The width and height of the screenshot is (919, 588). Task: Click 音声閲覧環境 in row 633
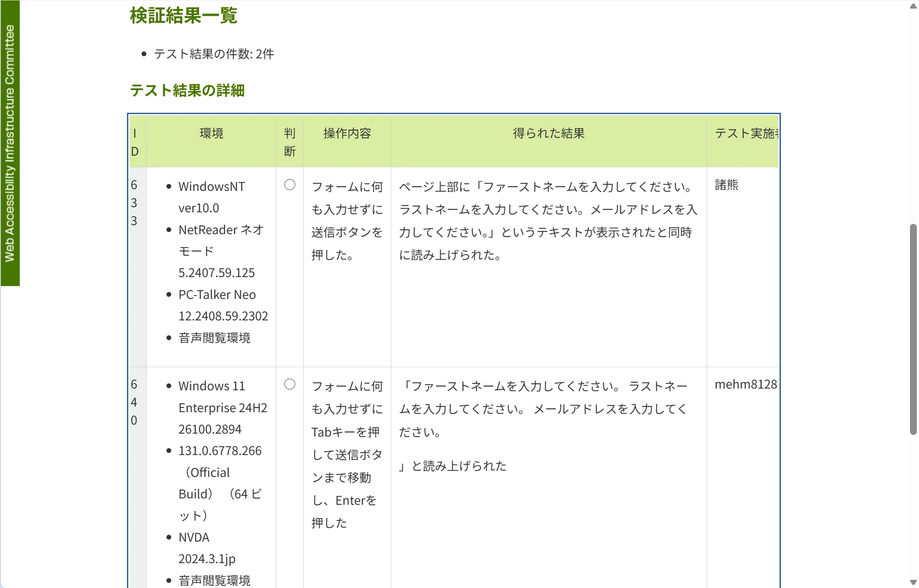click(215, 338)
